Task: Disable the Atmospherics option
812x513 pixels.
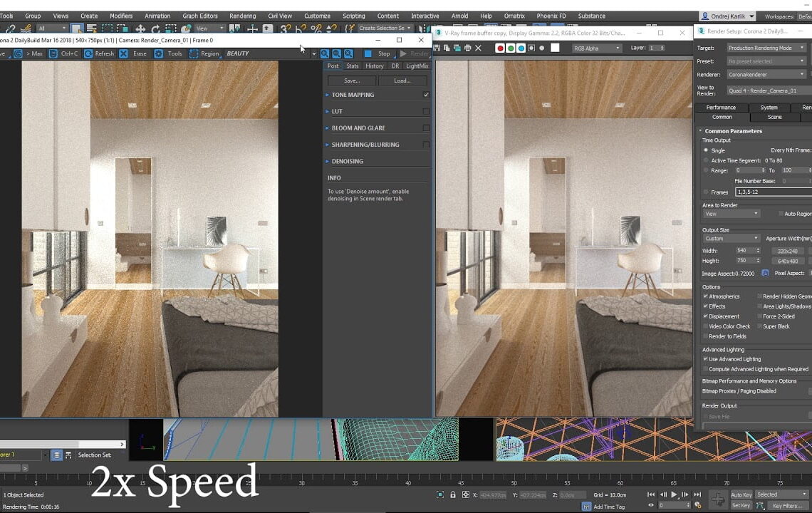Action: click(705, 296)
